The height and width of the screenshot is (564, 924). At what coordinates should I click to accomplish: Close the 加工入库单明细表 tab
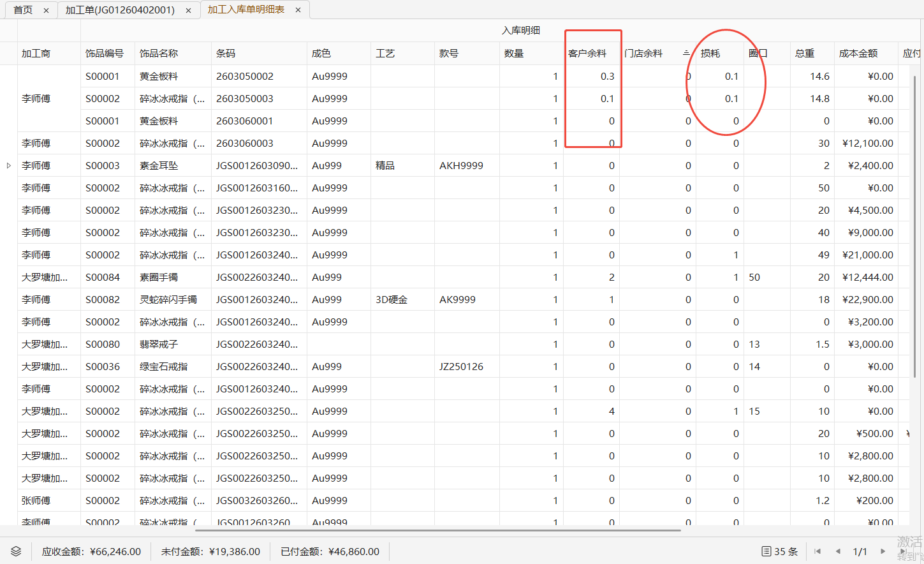298,10
